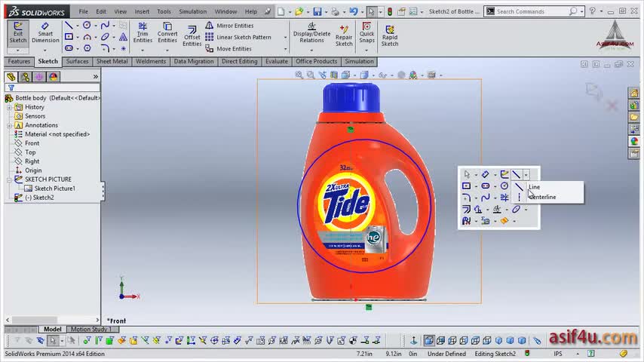
Task: Open the Trim Entities dropdown arrow
Action: click(x=143, y=50)
